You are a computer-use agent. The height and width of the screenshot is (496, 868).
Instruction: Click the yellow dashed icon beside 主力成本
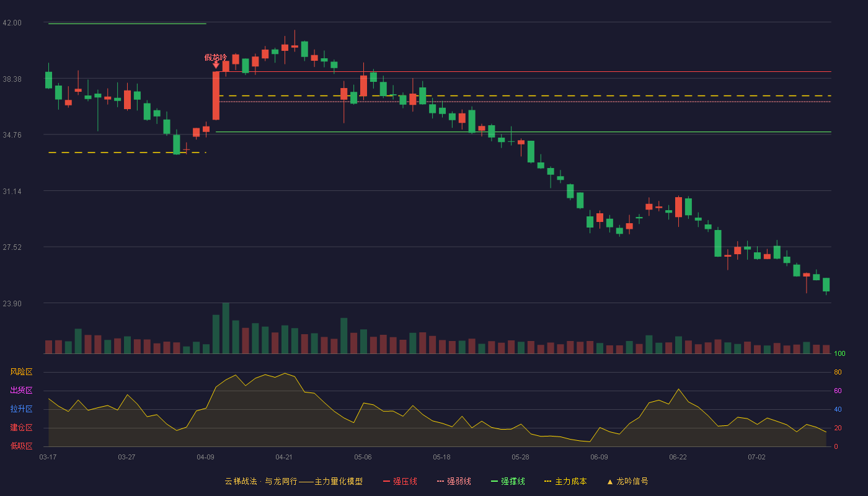(x=547, y=482)
